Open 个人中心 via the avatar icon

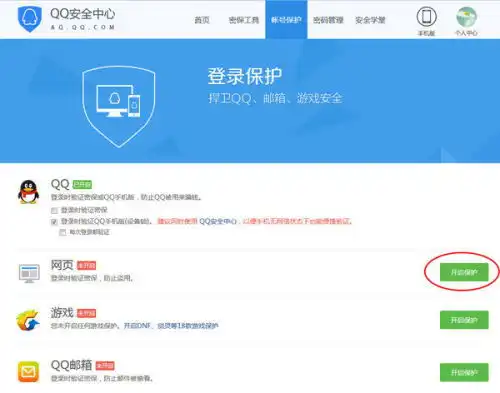(x=466, y=17)
